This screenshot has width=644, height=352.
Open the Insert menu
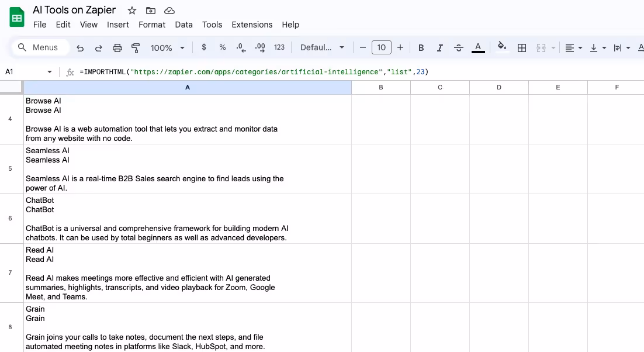tap(118, 25)
